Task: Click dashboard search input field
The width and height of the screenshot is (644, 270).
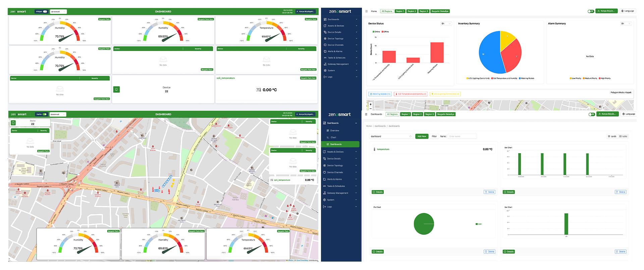Action: click(x=391, y=136)
